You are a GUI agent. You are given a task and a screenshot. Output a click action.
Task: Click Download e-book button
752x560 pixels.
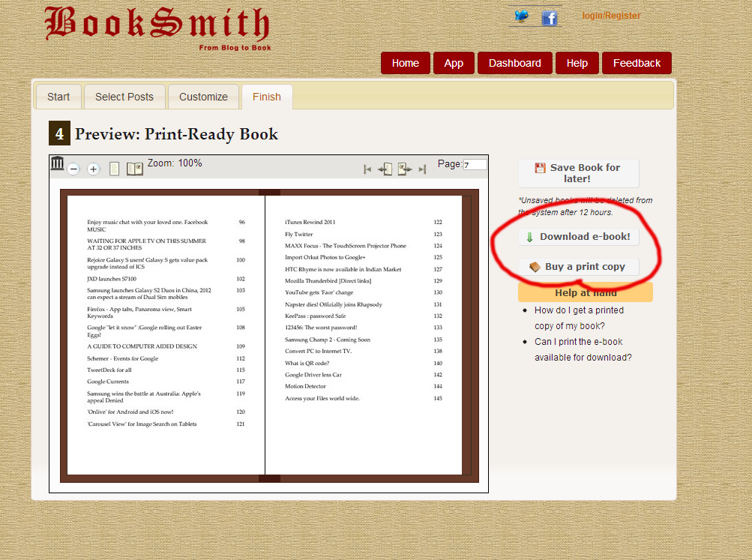tap(578, 237)
